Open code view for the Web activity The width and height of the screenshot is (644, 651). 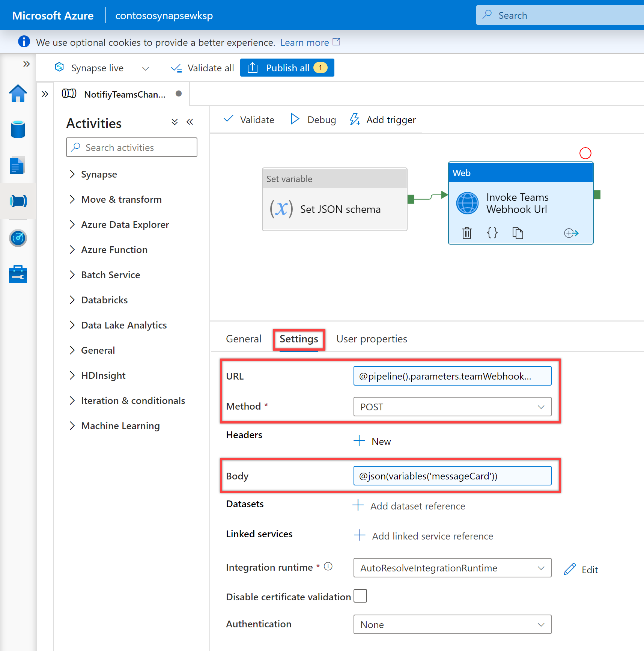tap(492, 233)
